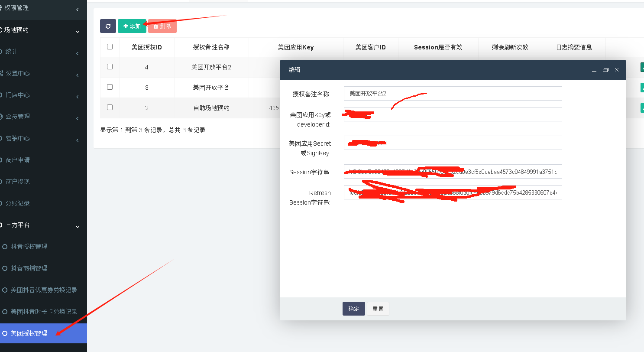Click chevron arrow beside 门店中心
Viewport: 644px width, 352px height.
(78, 97)
